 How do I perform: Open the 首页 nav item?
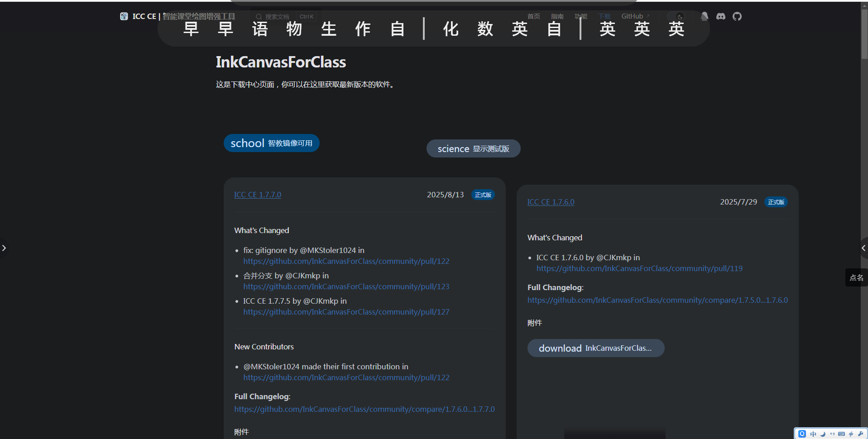pyautogui.click(x=534, y=16)
